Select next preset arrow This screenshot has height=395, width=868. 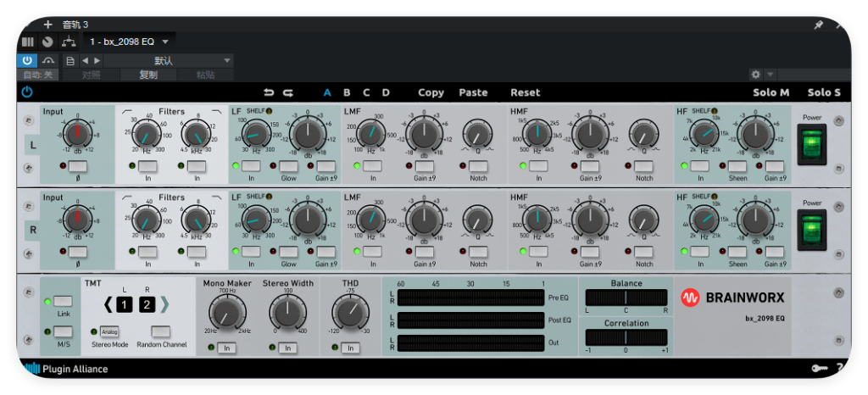(97, 60)
